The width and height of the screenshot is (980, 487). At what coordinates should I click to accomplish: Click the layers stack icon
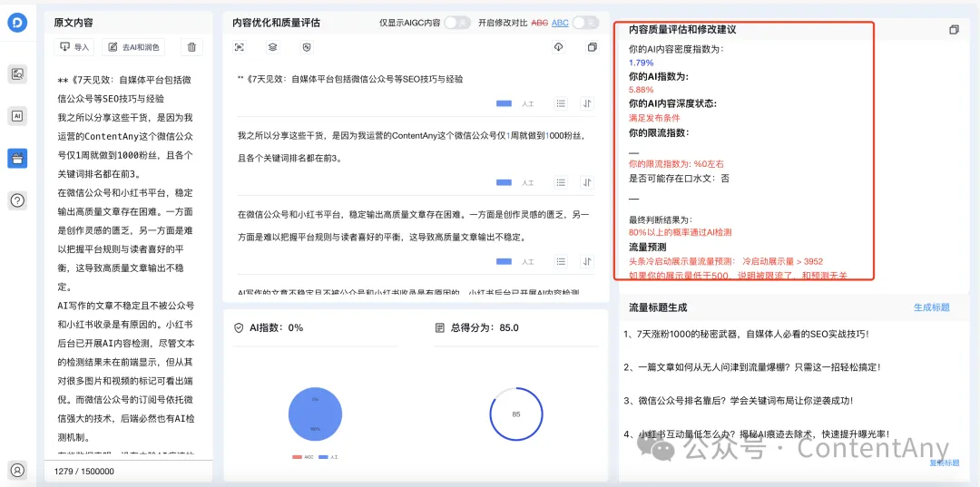[272, 47]
